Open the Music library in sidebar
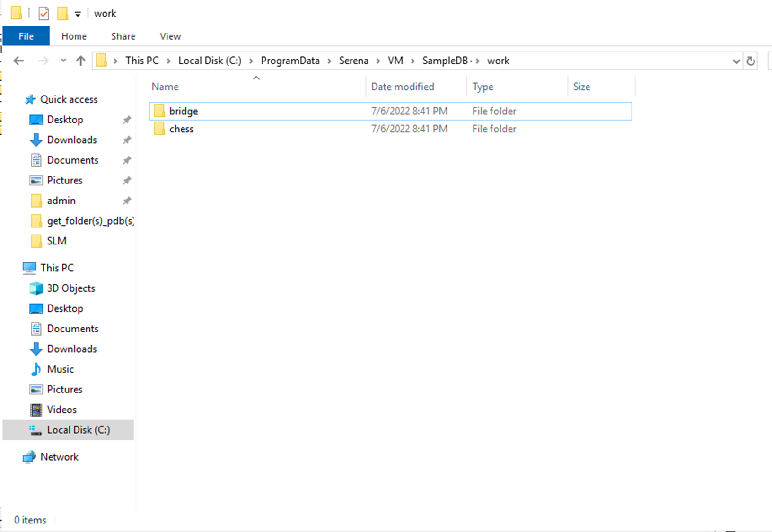Image resolution: width=772 pixels, height=532 pixels. click(60, 369)
